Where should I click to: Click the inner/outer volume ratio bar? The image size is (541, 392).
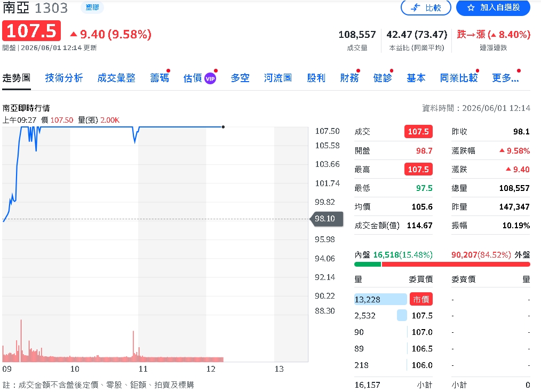442,265
